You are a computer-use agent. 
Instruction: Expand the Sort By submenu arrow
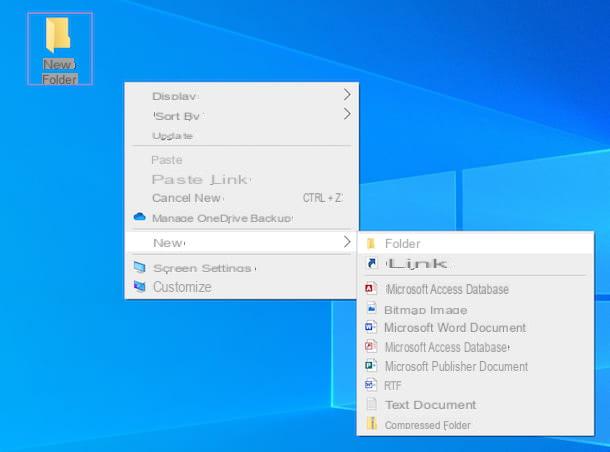pos(347,114)
